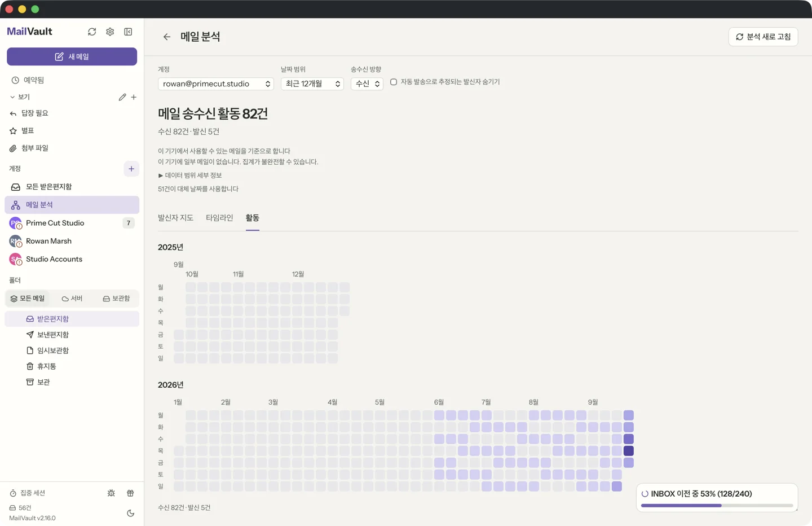Open the 첨부 파일 attachments view
The image size is (812, 526).
point(72,148)
